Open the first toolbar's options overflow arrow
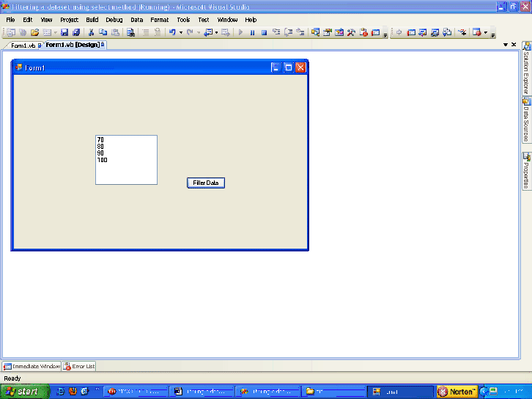 (x=385, y=34)
